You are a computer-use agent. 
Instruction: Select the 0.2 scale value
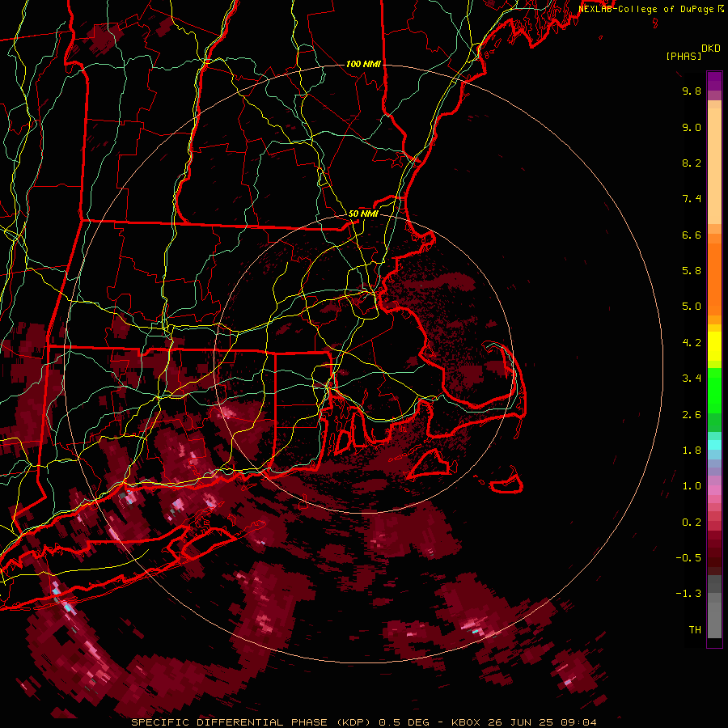pyautogui.click(x=692, y=523)
